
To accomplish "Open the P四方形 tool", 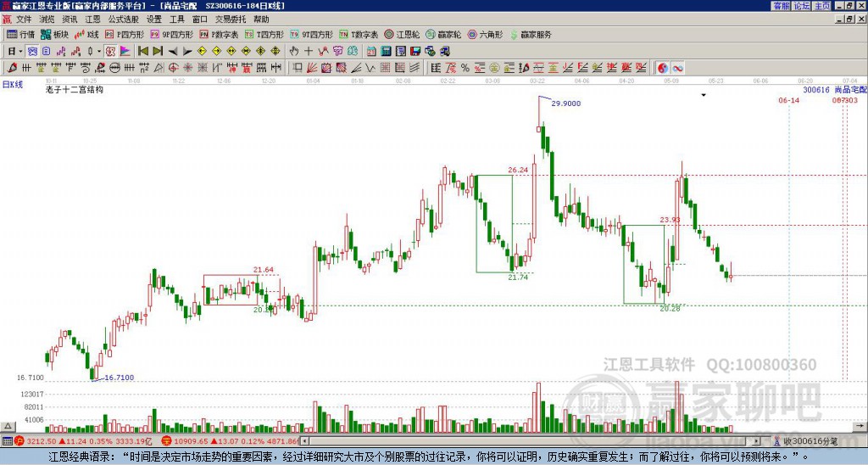I will pyautogui.click(x=125, y=34).
